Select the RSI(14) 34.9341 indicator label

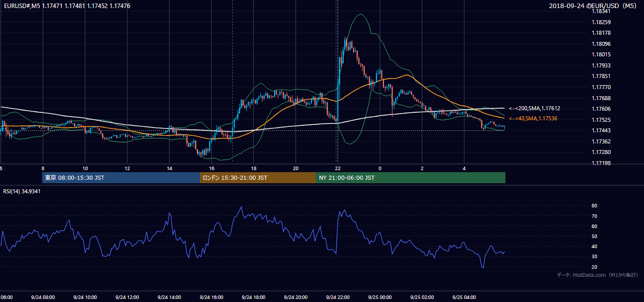click(x=22, y=191)
